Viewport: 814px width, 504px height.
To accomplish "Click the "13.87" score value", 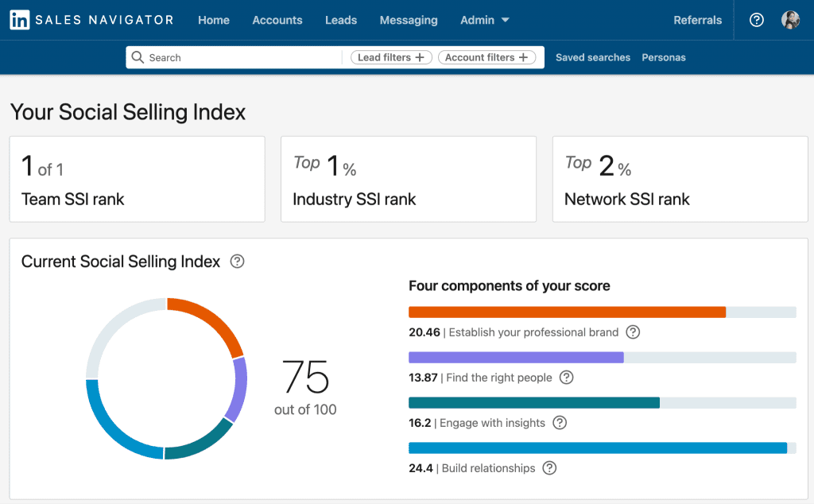I will (423, 378).
